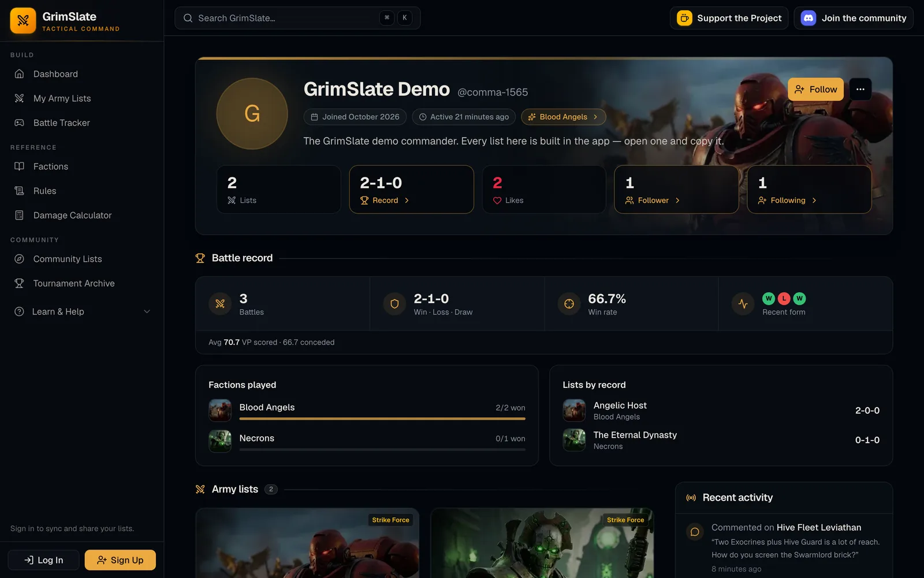Click the Factions book icon
This screenshot has width=924, height=578.
click(19, 166)
